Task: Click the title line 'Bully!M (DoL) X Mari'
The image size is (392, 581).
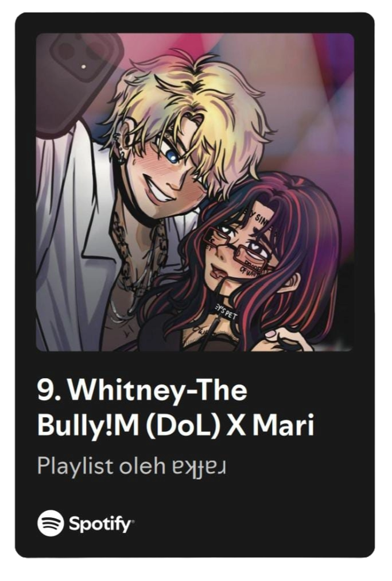Action: tap(176, 425)
